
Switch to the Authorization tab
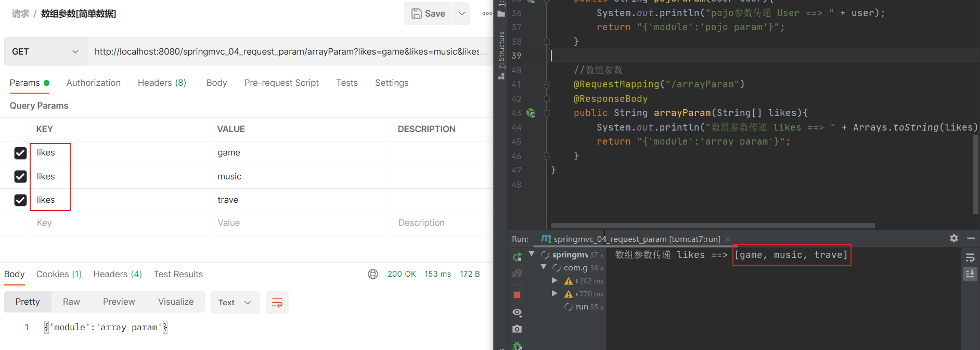tap(94, 83)
